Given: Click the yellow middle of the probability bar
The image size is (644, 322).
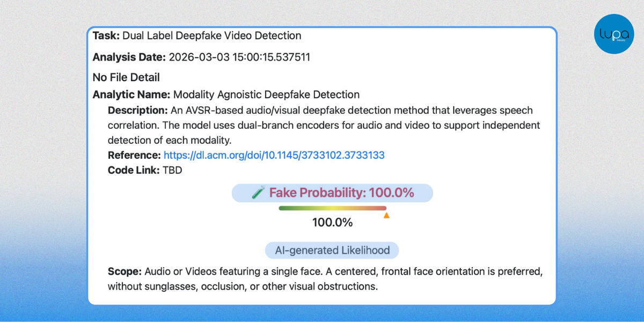Looking at the screenshot, I should [x=333, y=208].
